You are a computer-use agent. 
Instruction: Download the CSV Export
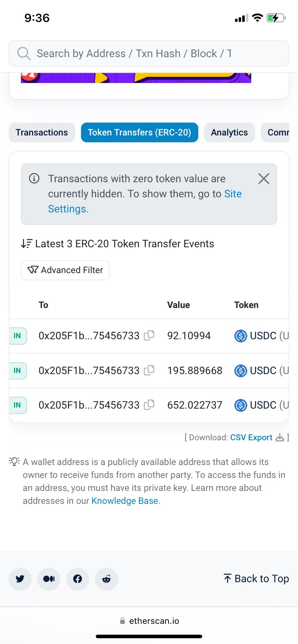point(251,437)
